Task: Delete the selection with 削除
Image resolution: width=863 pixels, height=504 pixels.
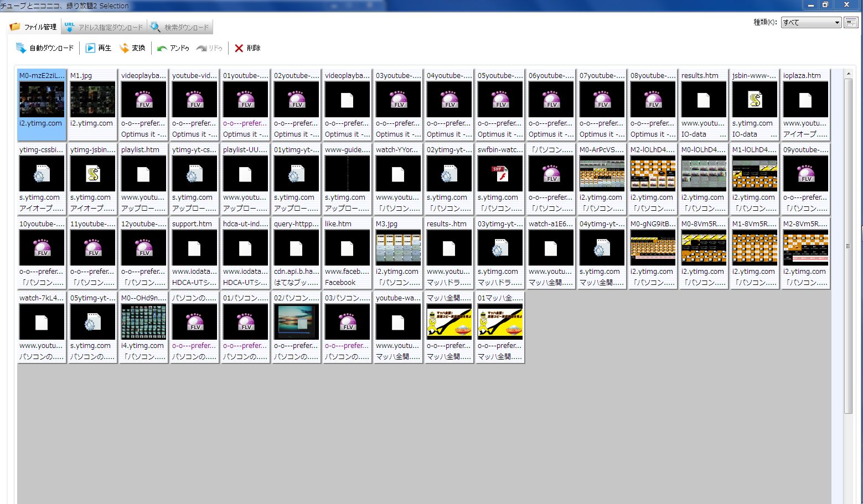Action: coord(247,48)
